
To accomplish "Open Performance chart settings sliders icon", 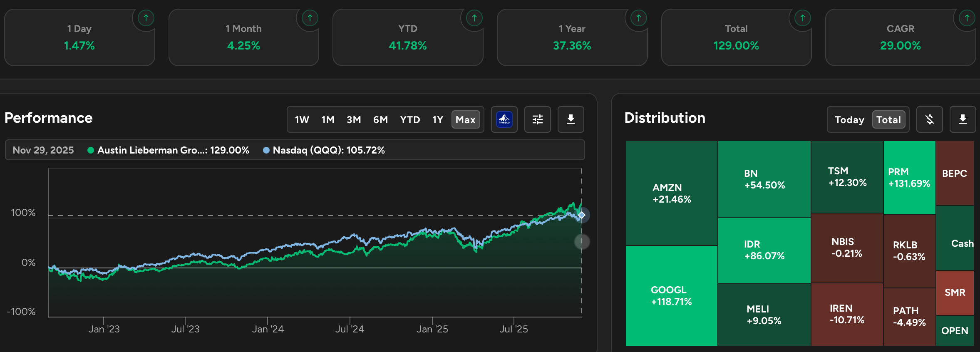I will [538, 119].
